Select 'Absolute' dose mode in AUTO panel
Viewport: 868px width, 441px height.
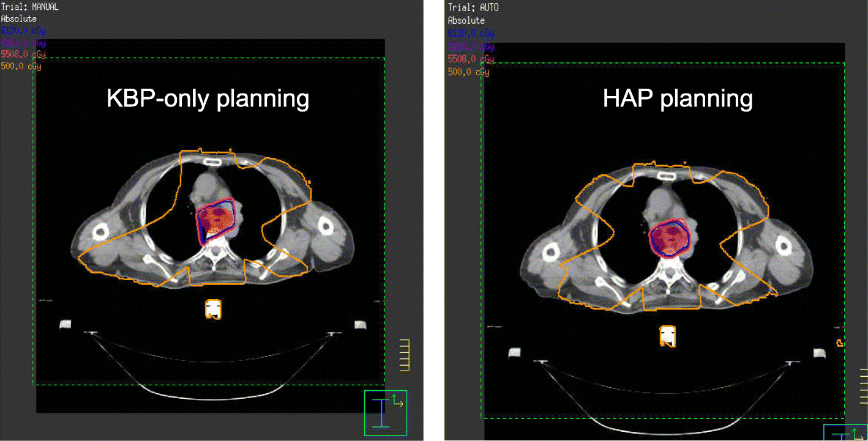pos(466,20)
